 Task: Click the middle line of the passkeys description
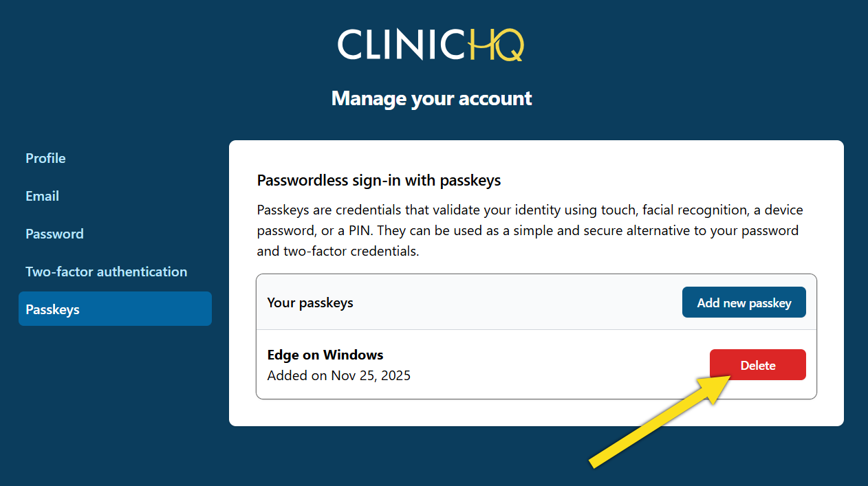[x=528, y=230]
